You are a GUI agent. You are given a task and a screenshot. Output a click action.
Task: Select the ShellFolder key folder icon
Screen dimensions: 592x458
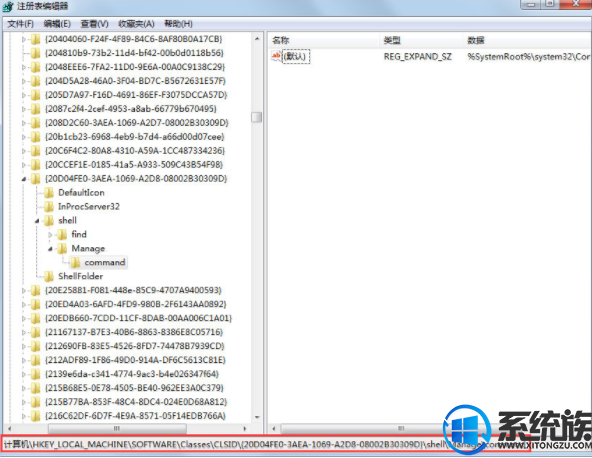point(49,276)
